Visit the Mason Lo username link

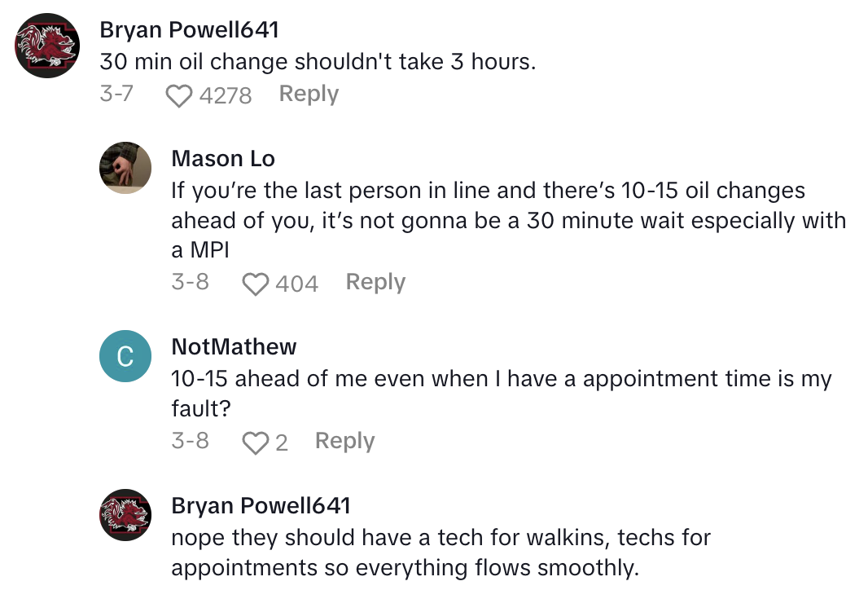pos(223,159)
